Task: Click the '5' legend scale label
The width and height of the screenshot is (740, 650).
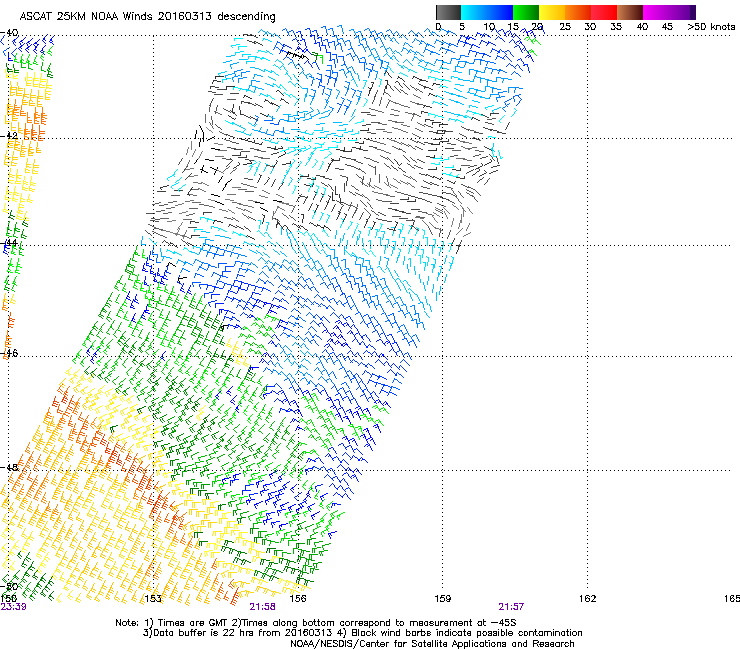Action: click(x=462, y=27)
